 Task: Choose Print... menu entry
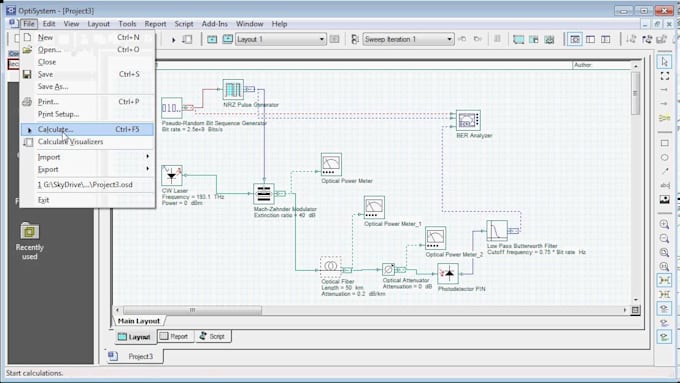coord(87,101)
